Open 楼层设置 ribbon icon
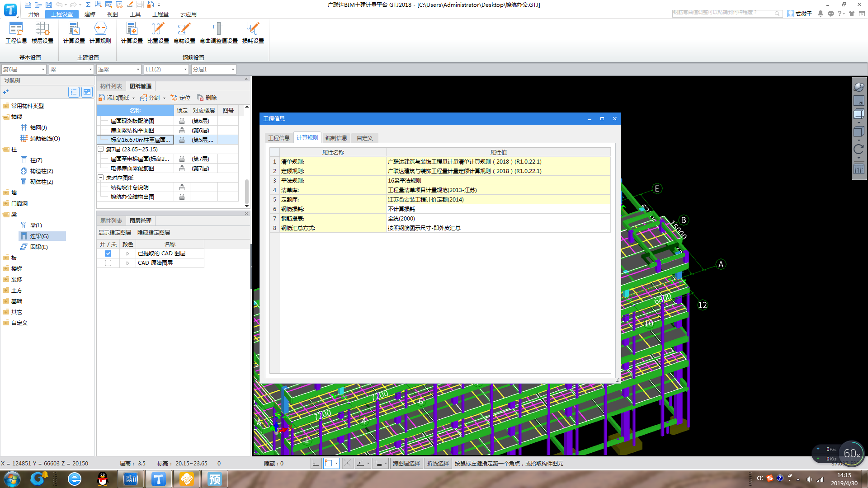868x488 pixels. point(42,33)
